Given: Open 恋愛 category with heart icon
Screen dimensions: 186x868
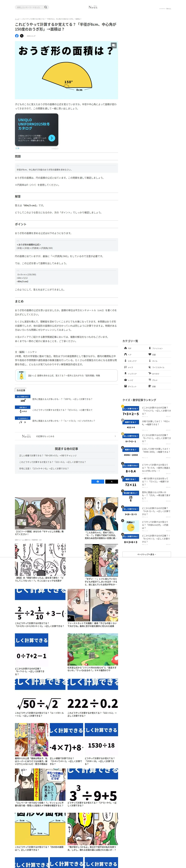Looking at the screenshot, I should 159,354.
